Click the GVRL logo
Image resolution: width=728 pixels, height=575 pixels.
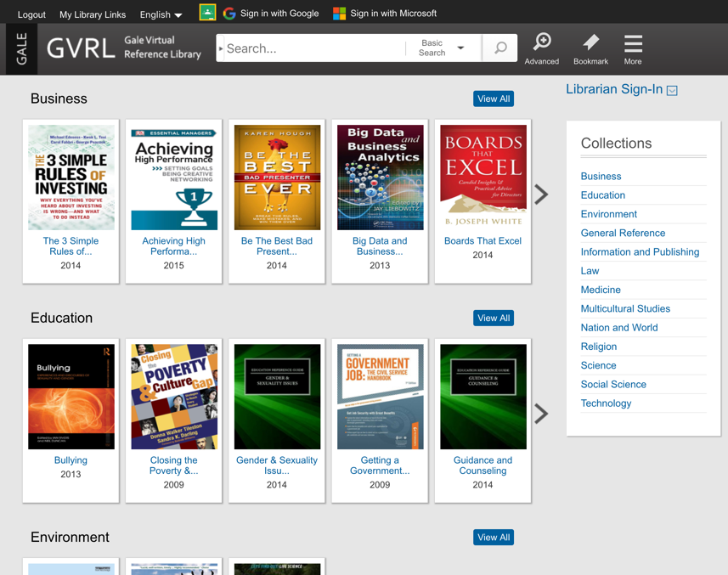point(81,48)
